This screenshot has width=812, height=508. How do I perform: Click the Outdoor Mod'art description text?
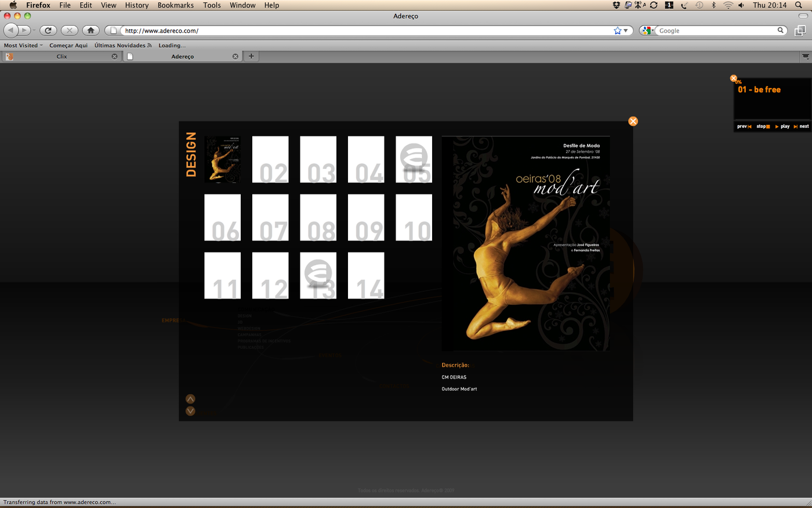click(459, 389)
